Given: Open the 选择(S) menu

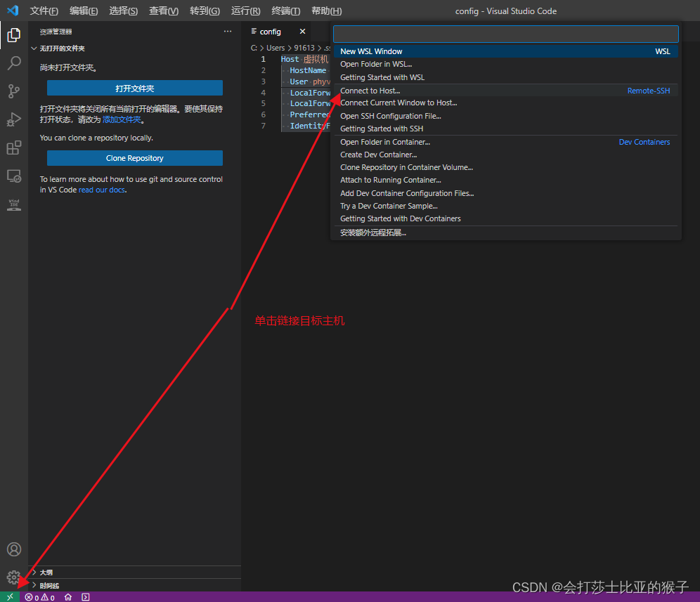Looking at the screenshot, I should coord(123,11).
